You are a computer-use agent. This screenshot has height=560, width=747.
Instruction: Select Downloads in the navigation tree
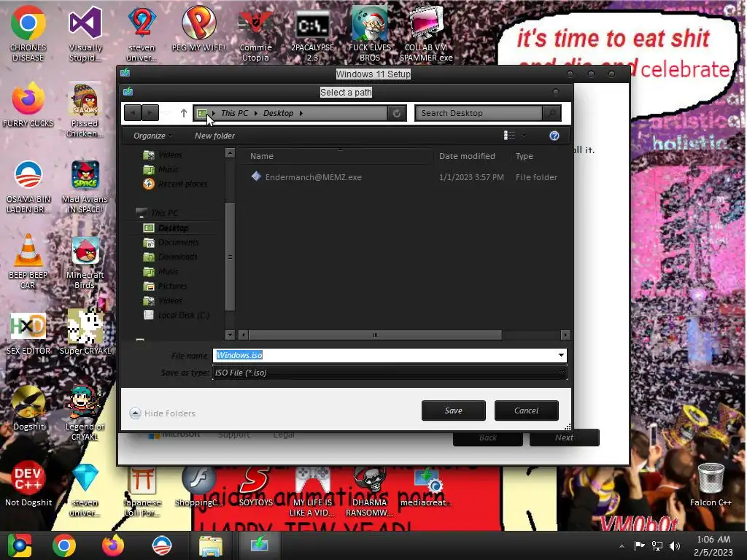pyautogui.click(x=177, y=257)
